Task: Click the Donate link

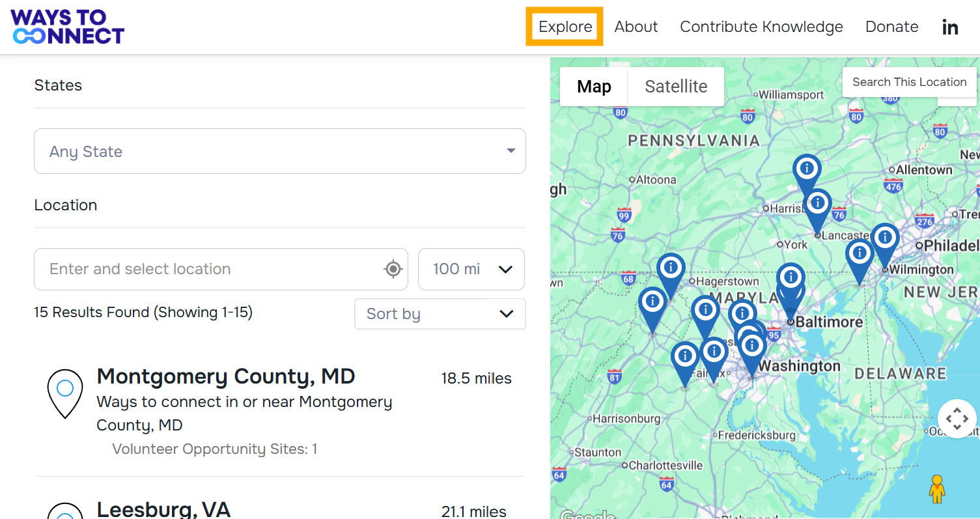Action: pyautogui.click(x=891, y=27)
